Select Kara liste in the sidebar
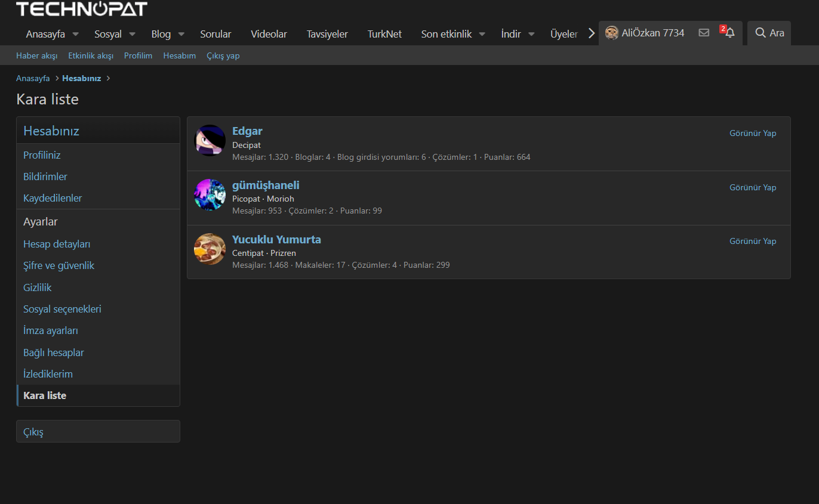The width and height of the screenshot is (819, 504). [98, 395]
